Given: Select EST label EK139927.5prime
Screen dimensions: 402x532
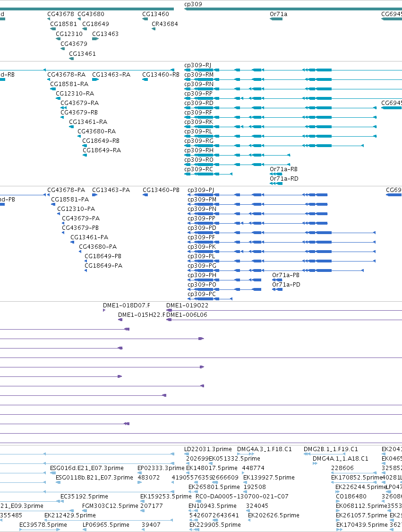Looking at the screenshot, I should 269,478.
